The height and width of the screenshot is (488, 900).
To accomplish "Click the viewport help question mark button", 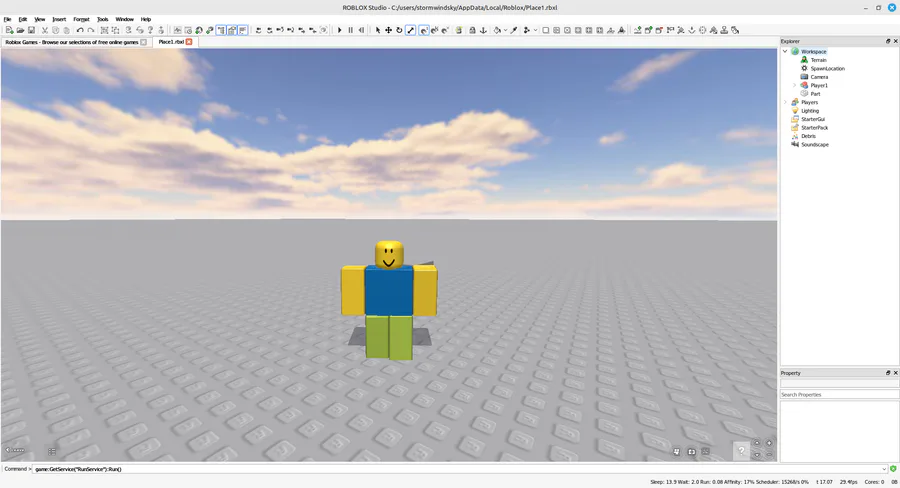I will pyautogui.click(x=742, y=451).
